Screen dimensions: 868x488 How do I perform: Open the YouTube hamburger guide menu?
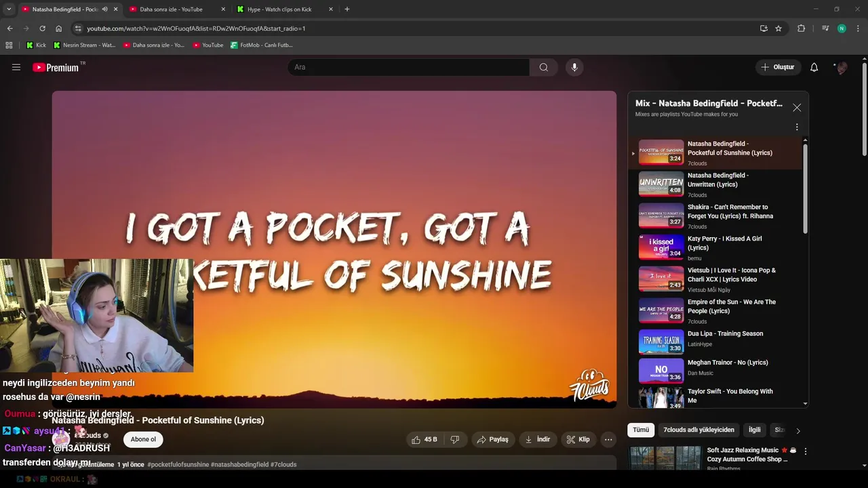click(x=16, y=67)
